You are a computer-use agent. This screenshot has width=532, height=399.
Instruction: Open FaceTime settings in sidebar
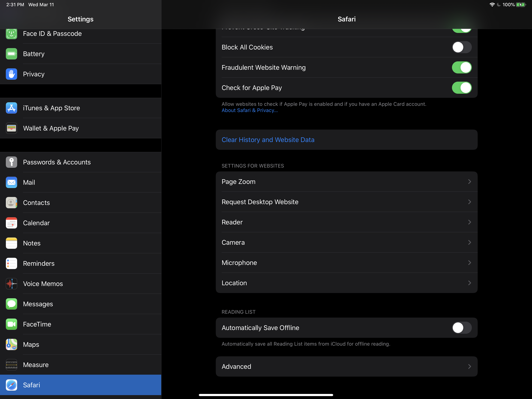pyautogui.click(x=81, y=324)
